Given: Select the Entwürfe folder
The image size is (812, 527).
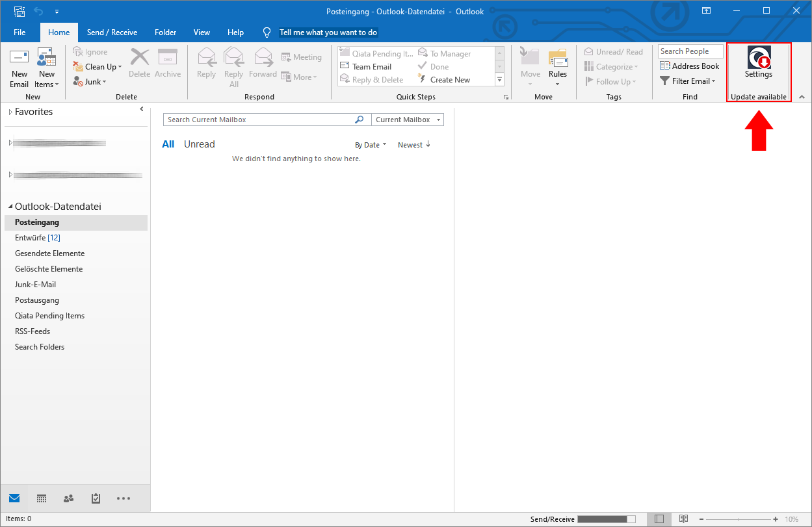Looking at the screenshot, I should pyautogui.click(x=31, y=238).
